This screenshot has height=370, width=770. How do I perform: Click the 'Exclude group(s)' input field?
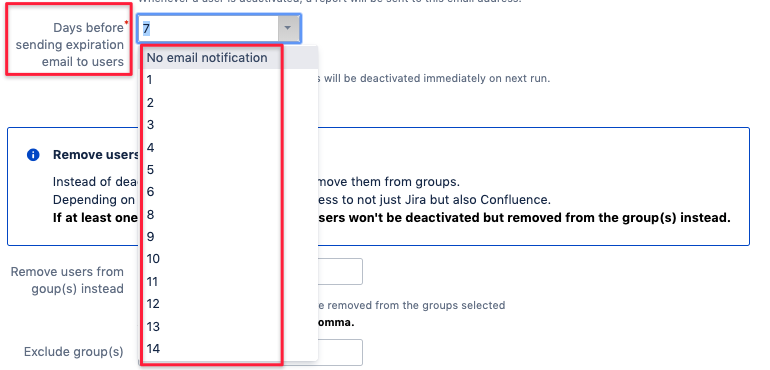340,352
